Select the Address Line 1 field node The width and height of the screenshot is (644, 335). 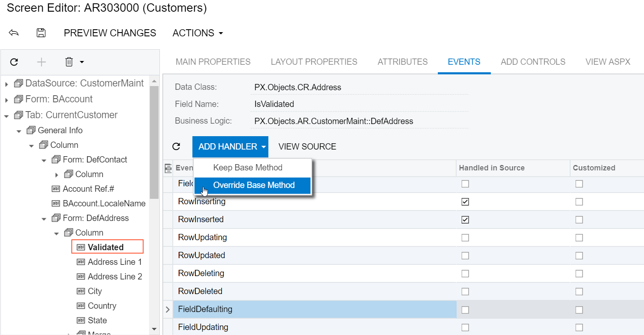(114, 262)
